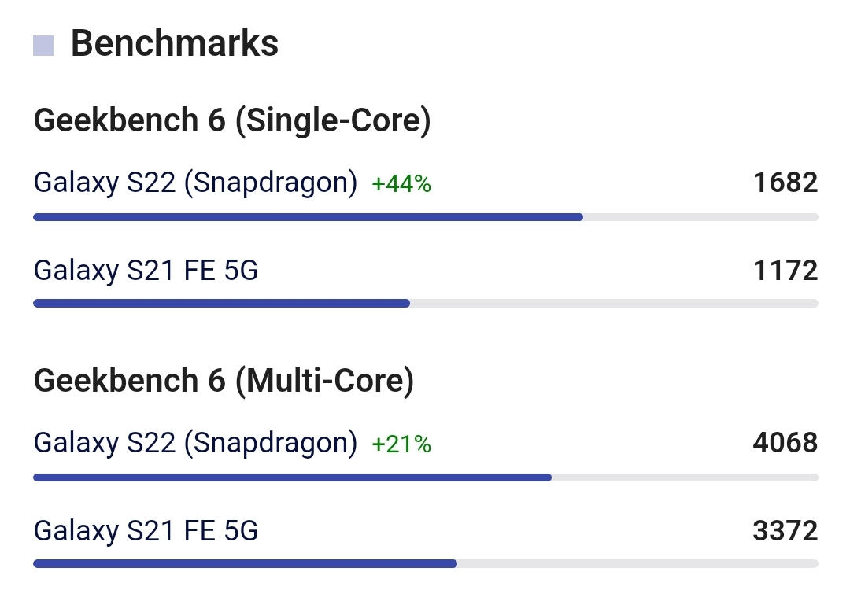Click the green +44% badge
The height and width of the screenshot is (616, 850).
pos(401,183)
